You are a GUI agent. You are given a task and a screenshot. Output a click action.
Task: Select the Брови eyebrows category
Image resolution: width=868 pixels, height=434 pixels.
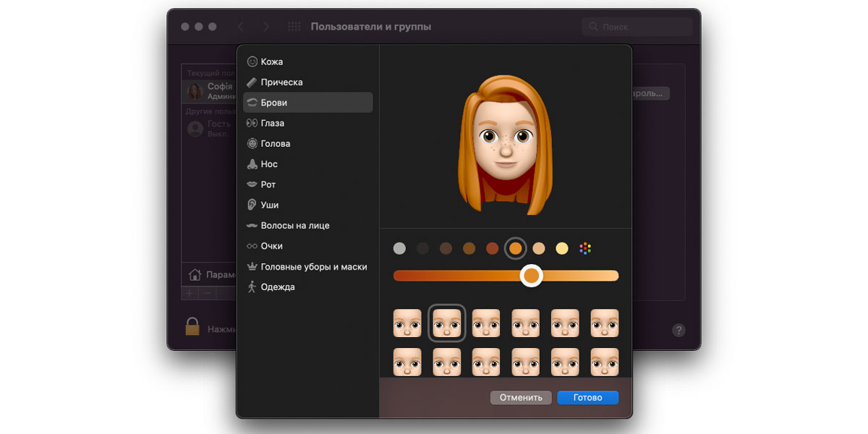(308, 103)
